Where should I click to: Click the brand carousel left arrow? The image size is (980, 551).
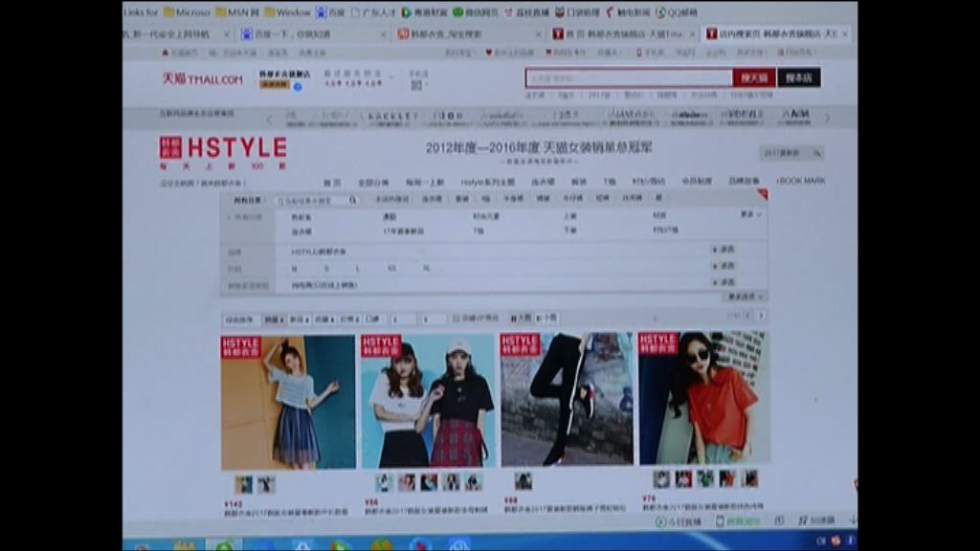269,120
